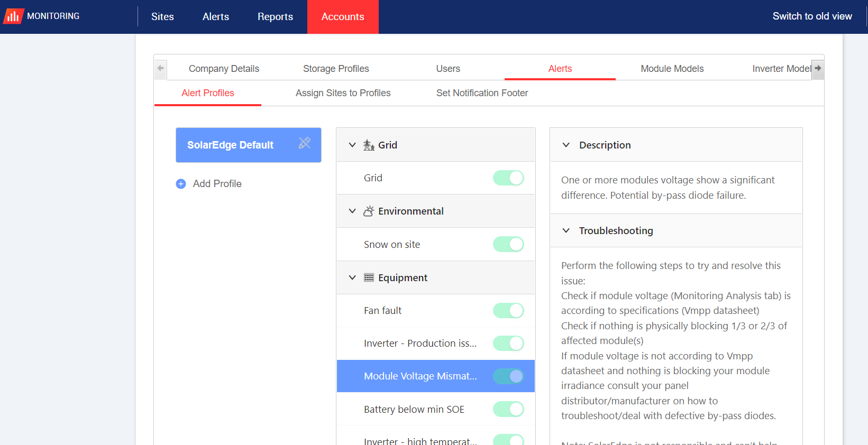Open Set Notification Footer sub-tab
This screenshot has height=445, width=868.
pyautogui.click(x=482, y=93)
